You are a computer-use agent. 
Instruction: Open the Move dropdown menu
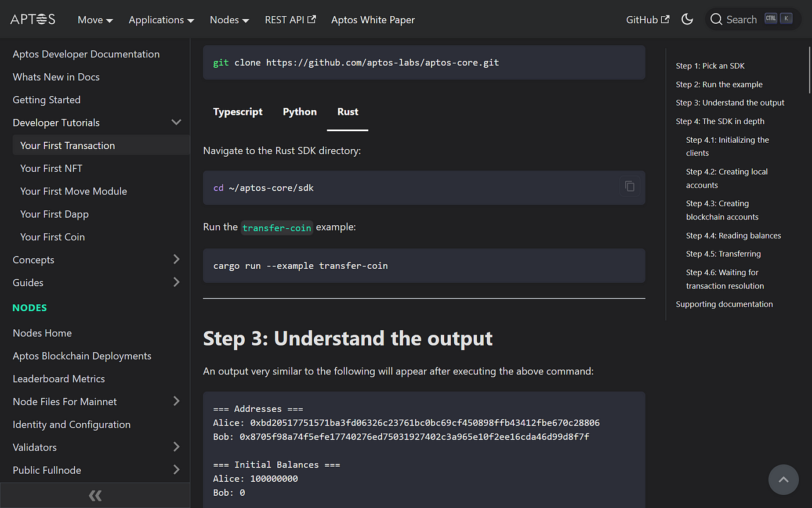point(95,20)
